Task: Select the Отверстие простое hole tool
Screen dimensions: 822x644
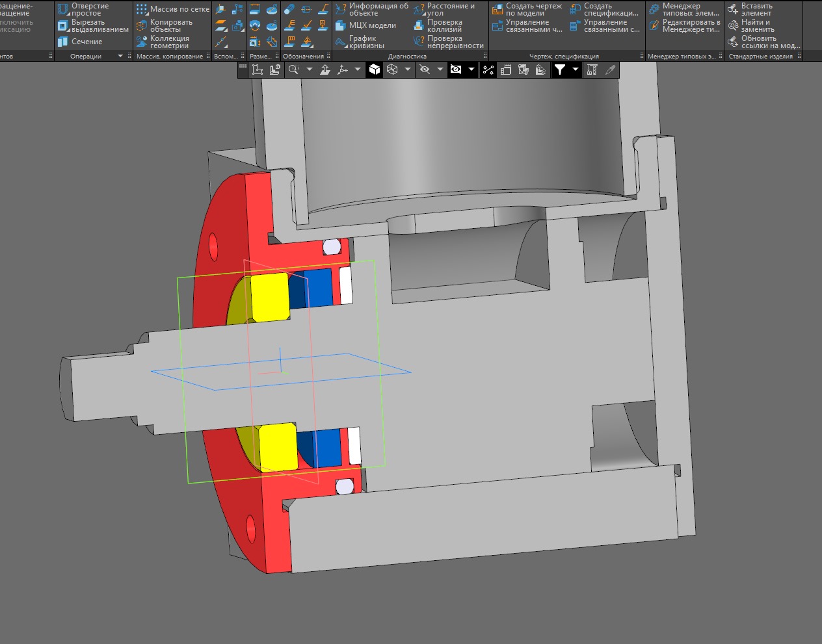Action: [x=90, y=9]
